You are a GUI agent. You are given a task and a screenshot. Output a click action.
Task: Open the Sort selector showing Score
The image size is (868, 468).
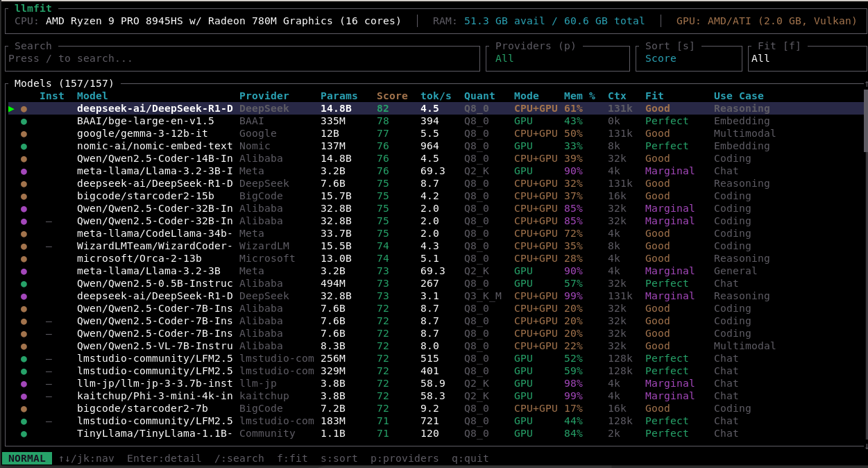pos(688,58)
